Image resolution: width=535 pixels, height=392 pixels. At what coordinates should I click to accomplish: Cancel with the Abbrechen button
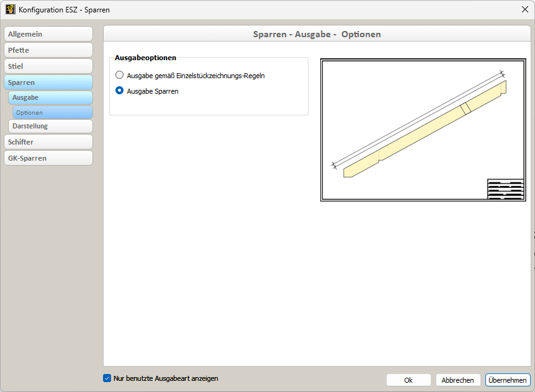(x=458, y=380)
